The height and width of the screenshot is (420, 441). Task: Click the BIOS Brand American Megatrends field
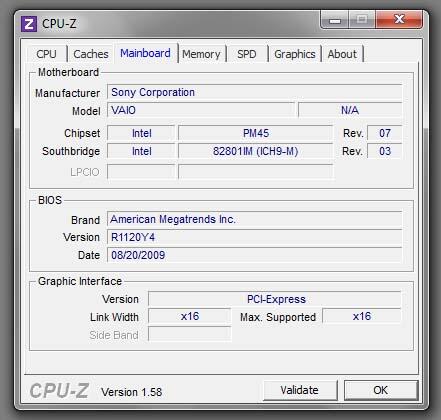click(x=255, y=219)
